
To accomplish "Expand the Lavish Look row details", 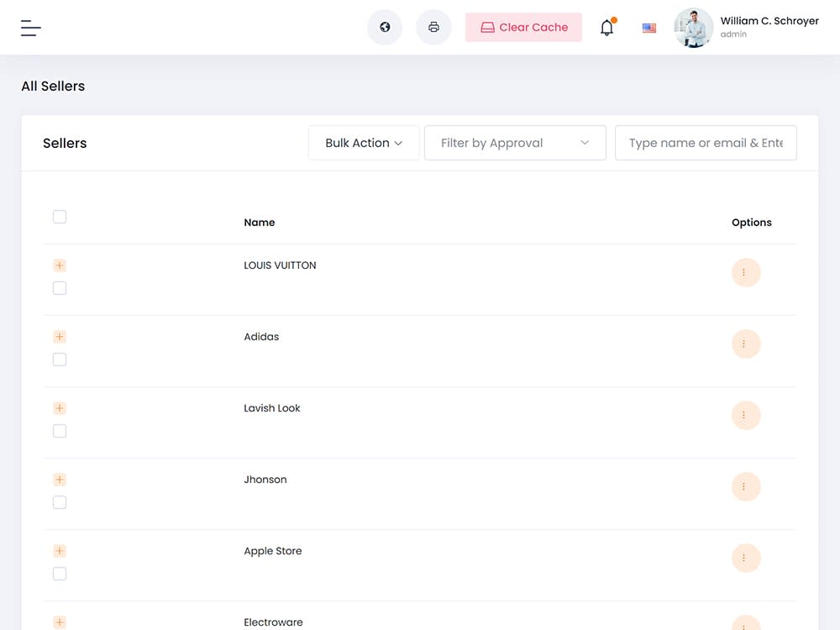I will coord(60,408).
